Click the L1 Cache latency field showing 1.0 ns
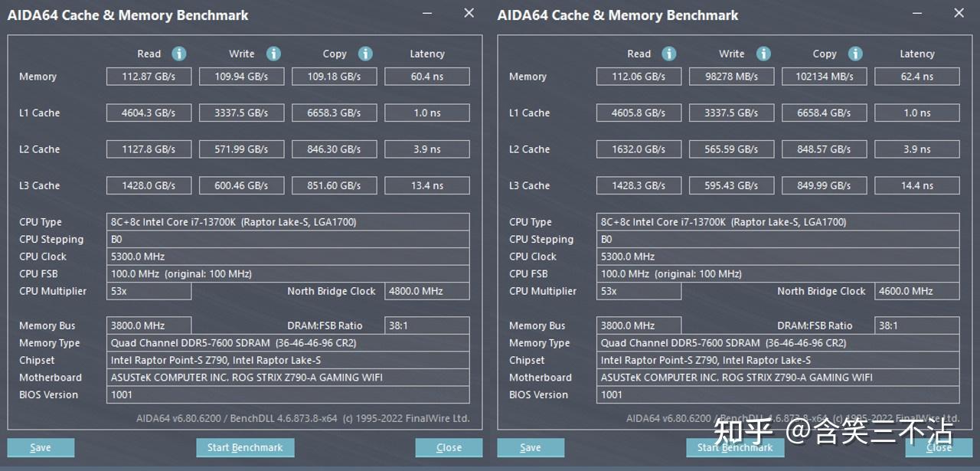The image size is (980, 471). coord(426,113)
